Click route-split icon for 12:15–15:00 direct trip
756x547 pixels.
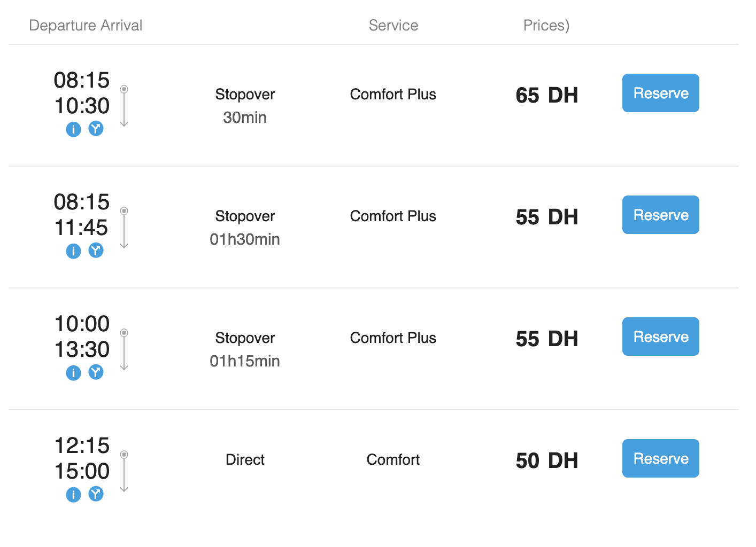point(96,494)
